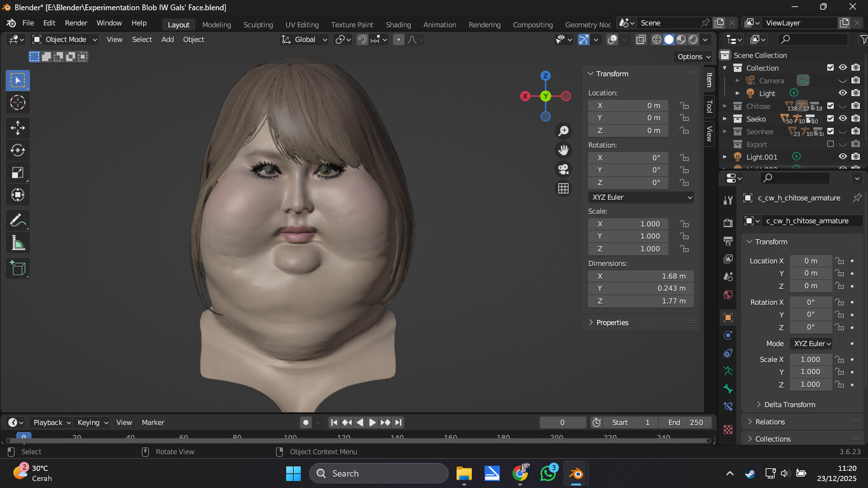Choose the Add Cube tool
The height and width of the screenshot is (488, 868).
(x=18, y=268)
